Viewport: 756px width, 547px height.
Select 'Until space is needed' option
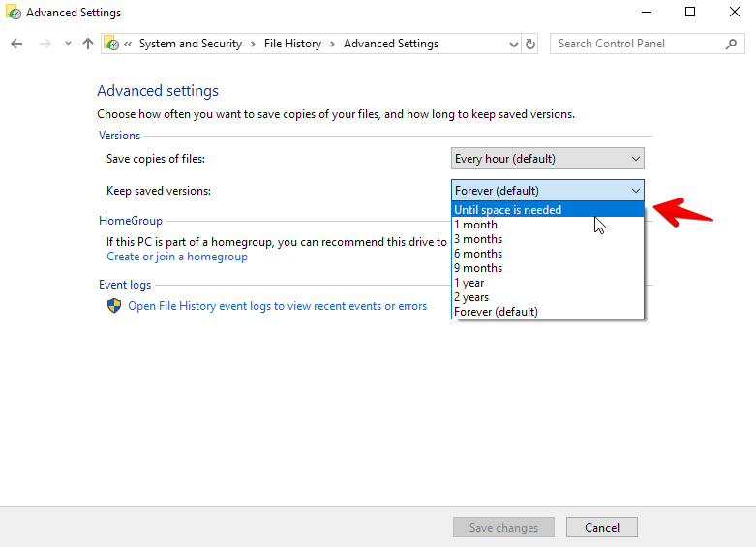pos(548,210)
